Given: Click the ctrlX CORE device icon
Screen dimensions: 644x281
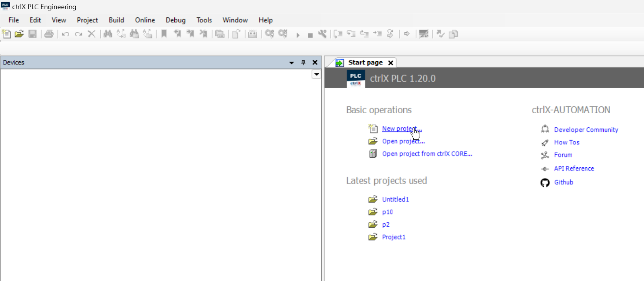Looking at the screenshot, I should pos(373,154).
